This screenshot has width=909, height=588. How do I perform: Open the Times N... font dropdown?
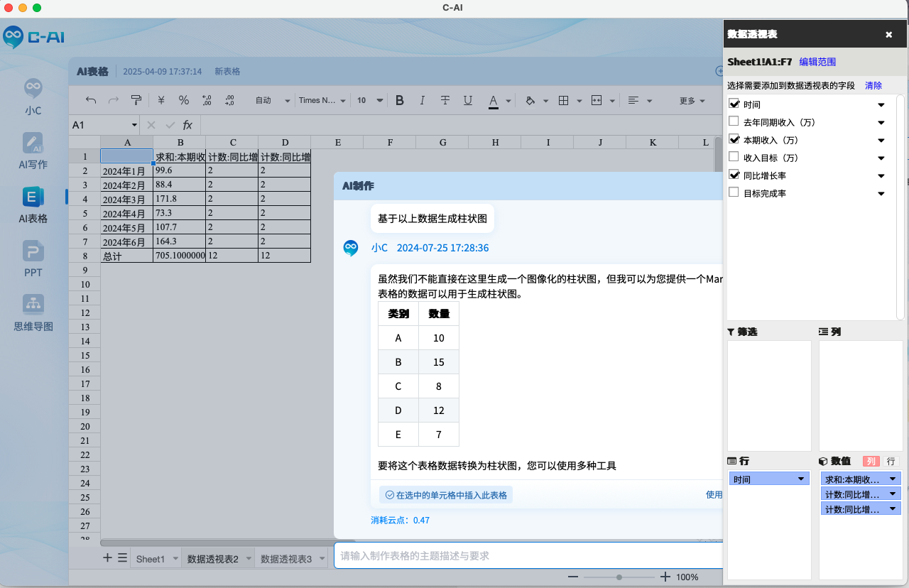click(322, 100)
